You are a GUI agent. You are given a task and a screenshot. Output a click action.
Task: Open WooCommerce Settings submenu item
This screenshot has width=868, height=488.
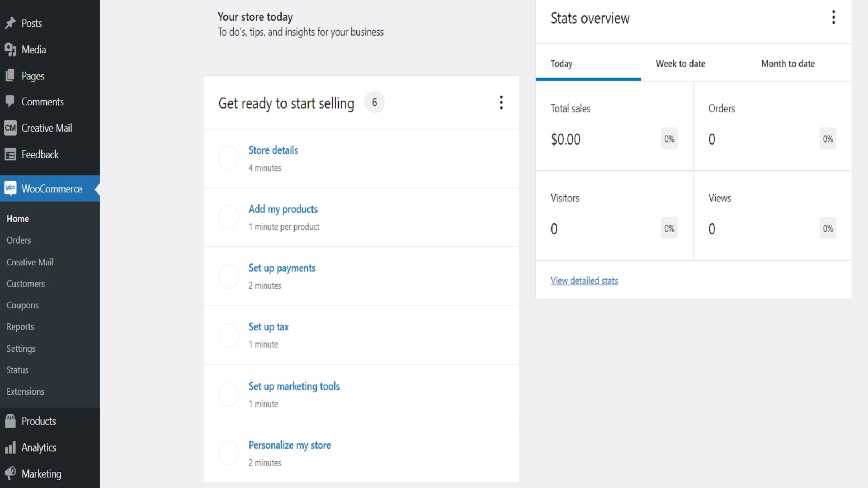pyautogui.click(x=21, y=349)
